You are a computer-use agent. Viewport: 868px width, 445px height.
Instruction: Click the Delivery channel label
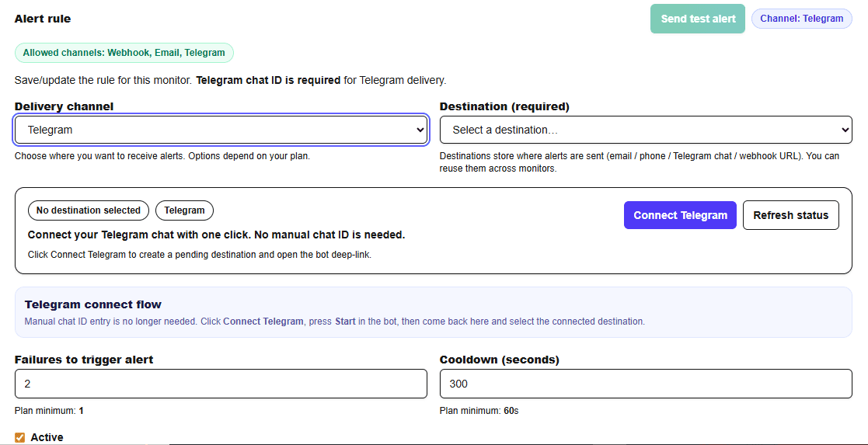(64, 107)
